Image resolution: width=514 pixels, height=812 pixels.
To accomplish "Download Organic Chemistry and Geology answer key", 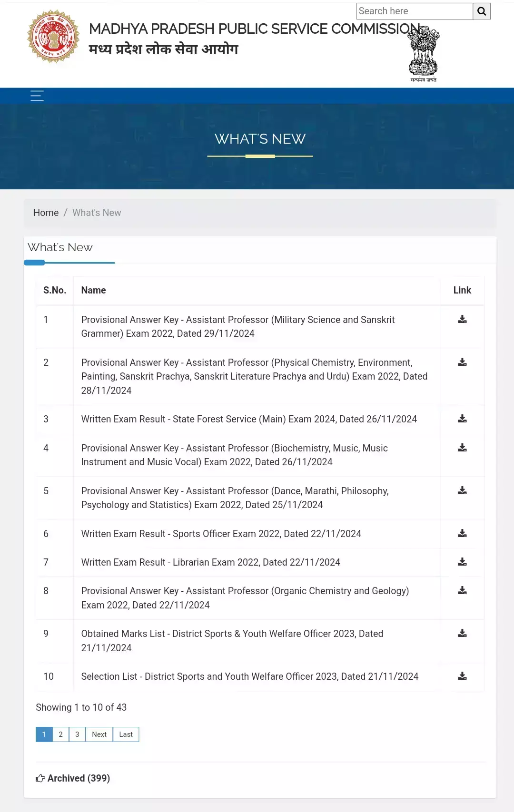I will click(x=462, y=590).
